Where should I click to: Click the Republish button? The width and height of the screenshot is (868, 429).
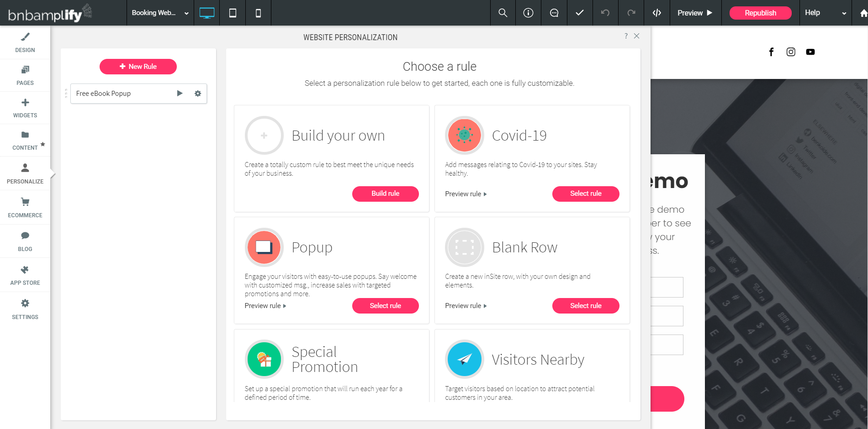click(x=760, y=13)
